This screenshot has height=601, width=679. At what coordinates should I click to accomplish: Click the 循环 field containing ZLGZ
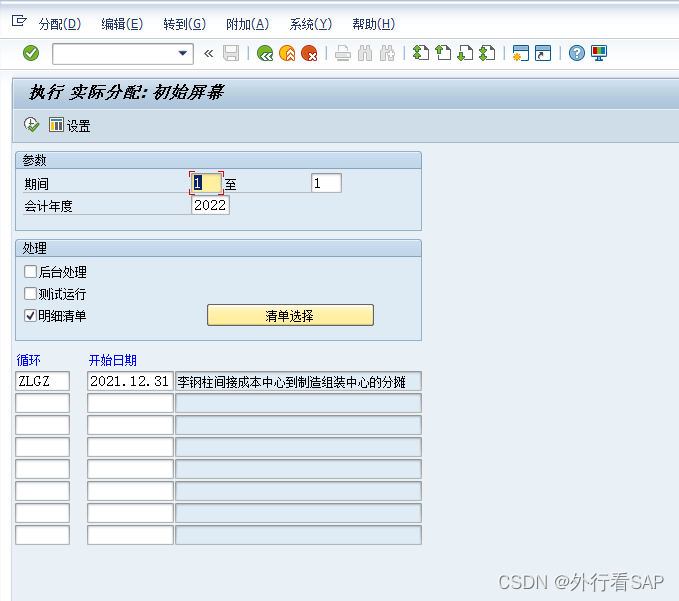pos(42,381)
